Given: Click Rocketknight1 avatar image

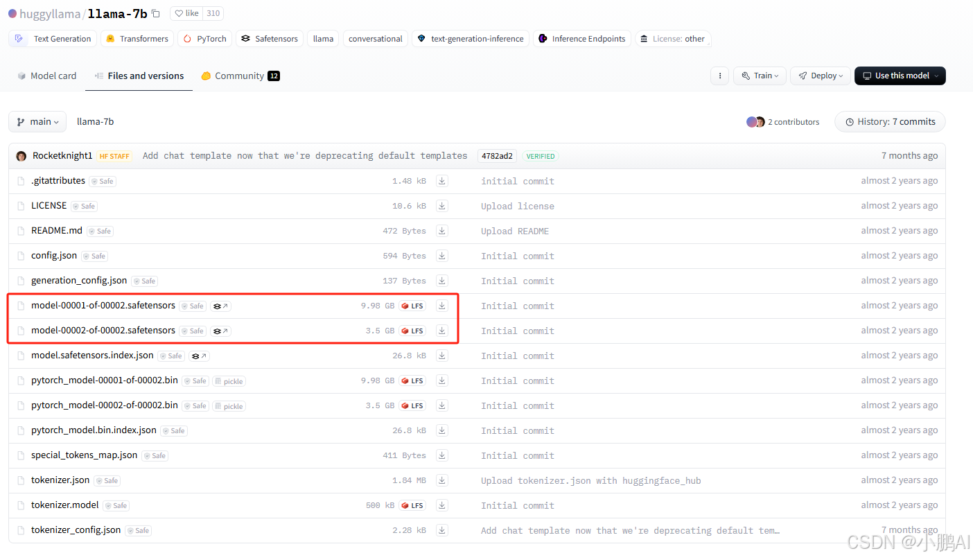Looking at the screenshot, I should tap(21, 156).
